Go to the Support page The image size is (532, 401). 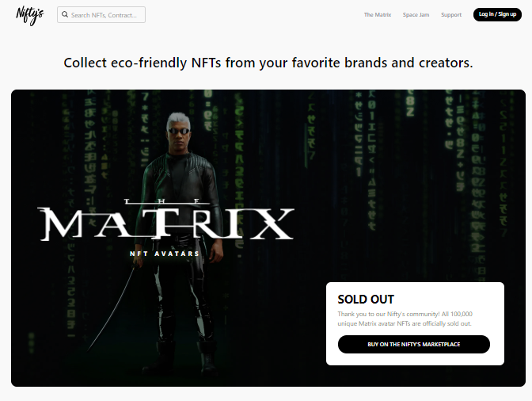(451, 14)
